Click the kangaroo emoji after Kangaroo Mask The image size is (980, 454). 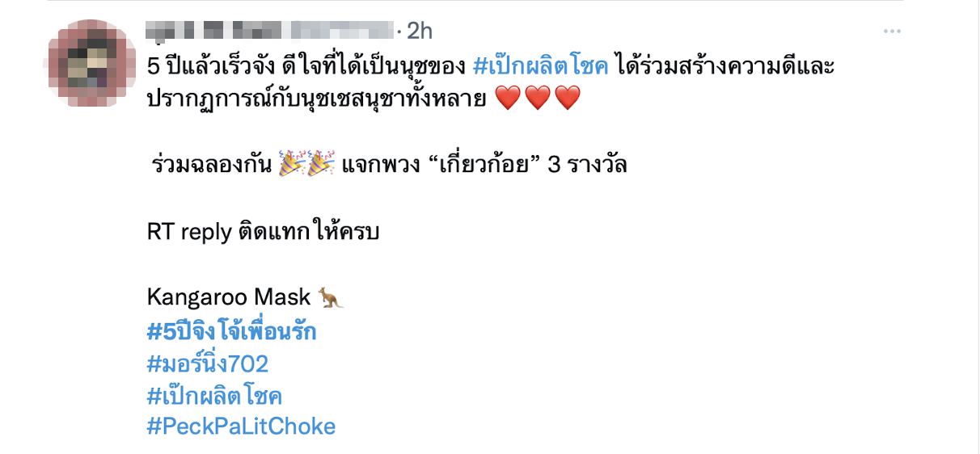point(330,297)
